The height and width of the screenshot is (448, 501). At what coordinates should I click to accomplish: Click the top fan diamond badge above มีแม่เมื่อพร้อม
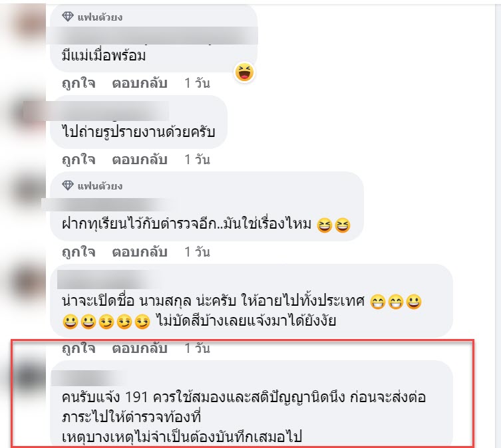click(67, 17)
